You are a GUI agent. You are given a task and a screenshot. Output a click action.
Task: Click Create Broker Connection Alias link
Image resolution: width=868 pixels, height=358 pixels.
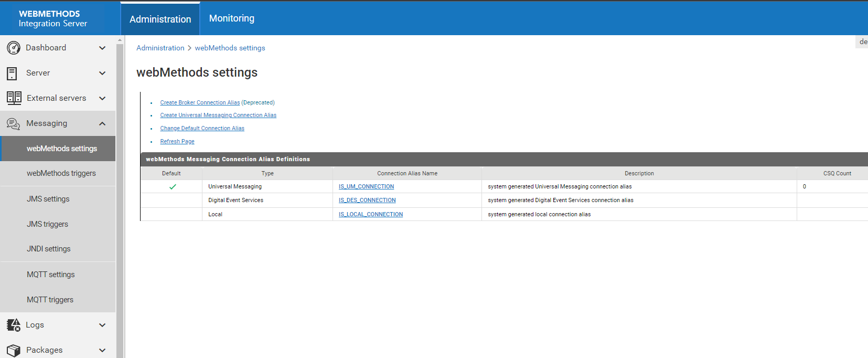point(200,103)
